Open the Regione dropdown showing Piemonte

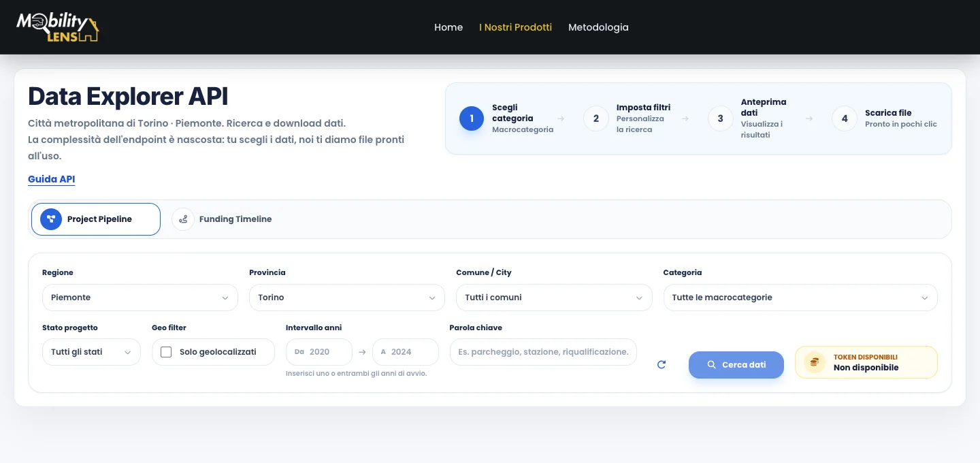coord(140,298)
